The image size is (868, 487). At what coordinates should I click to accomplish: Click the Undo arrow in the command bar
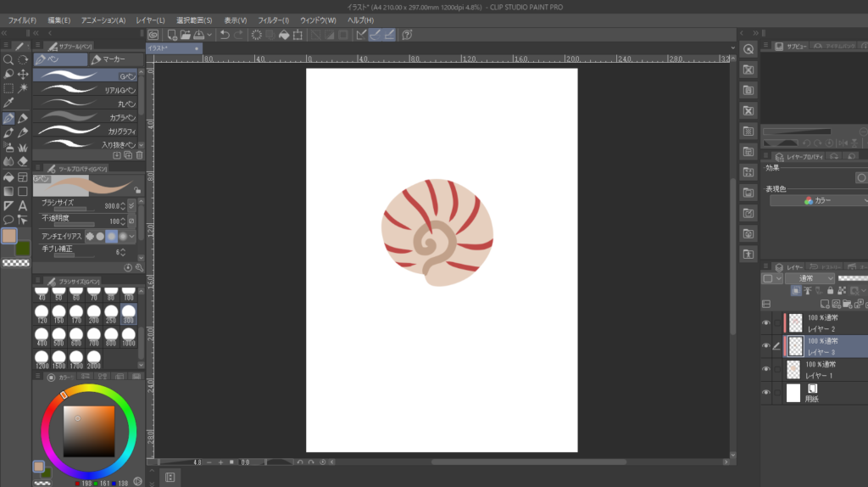224,35
